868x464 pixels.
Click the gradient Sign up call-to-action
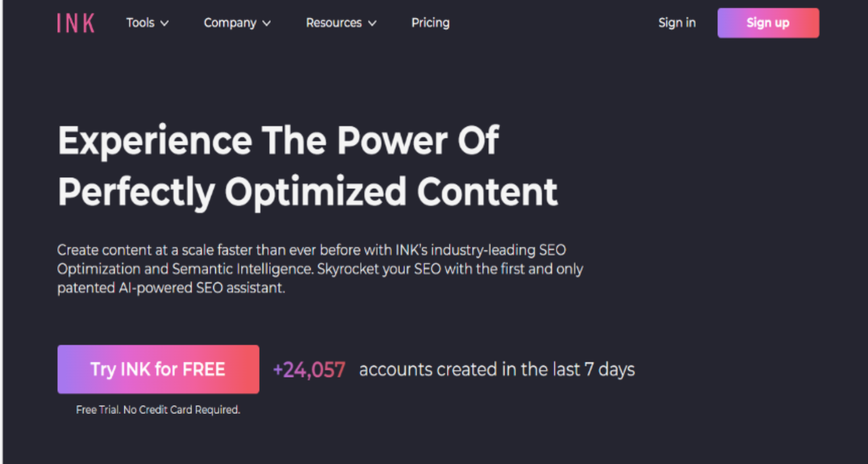tap(768, 23)
